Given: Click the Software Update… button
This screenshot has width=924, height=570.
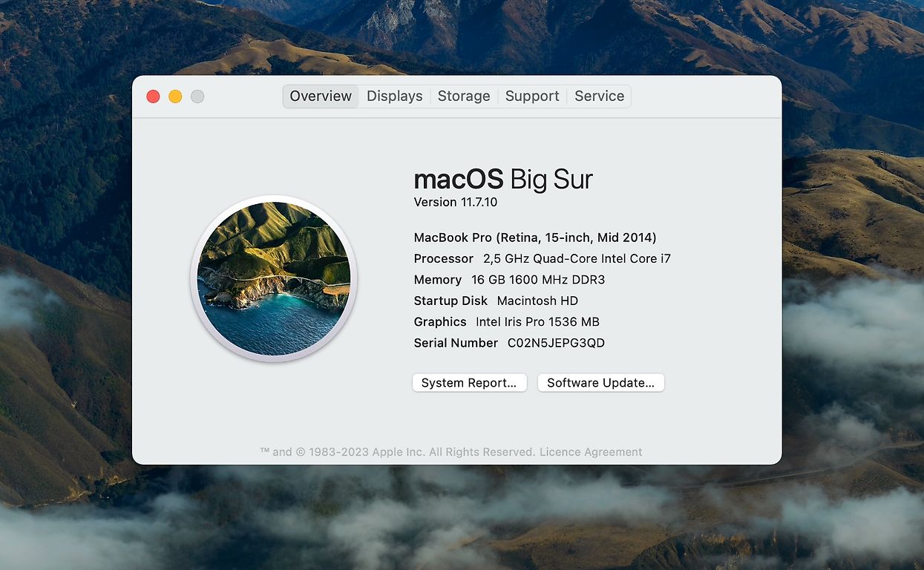Looking at the screenshot, I should [601, 383].
